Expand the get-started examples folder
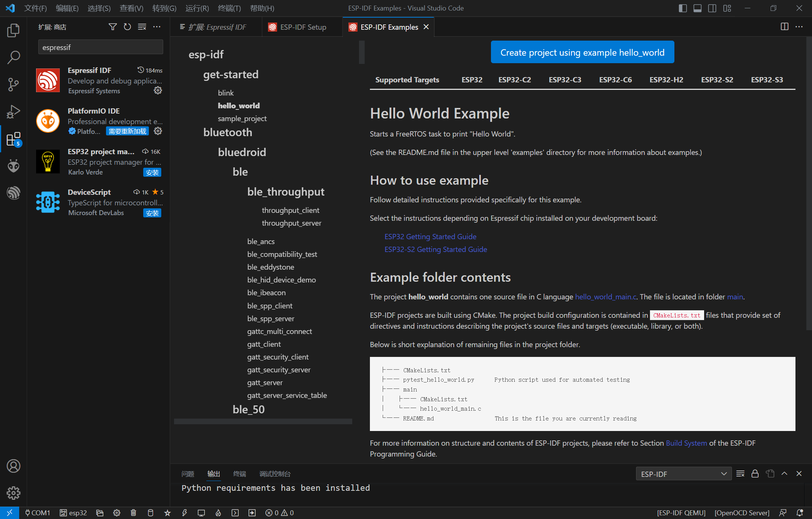This screenshot has width=812, height=519. [231, 73]
